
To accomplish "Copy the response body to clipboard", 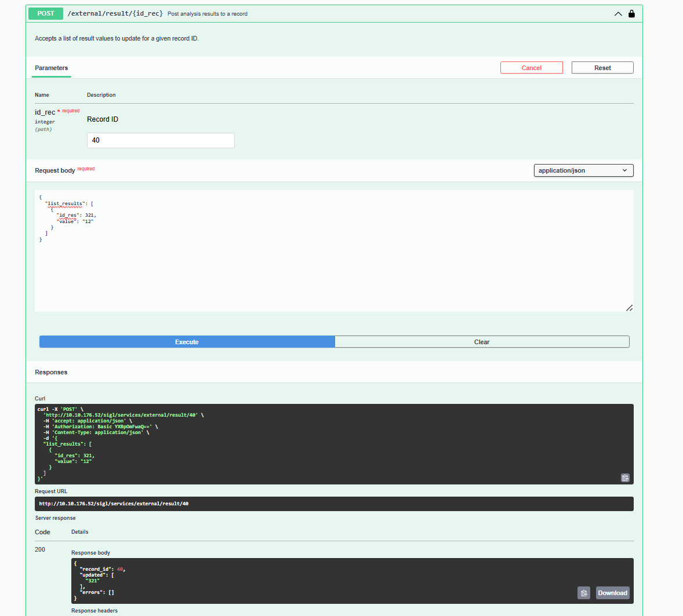I will click(584, 593).
